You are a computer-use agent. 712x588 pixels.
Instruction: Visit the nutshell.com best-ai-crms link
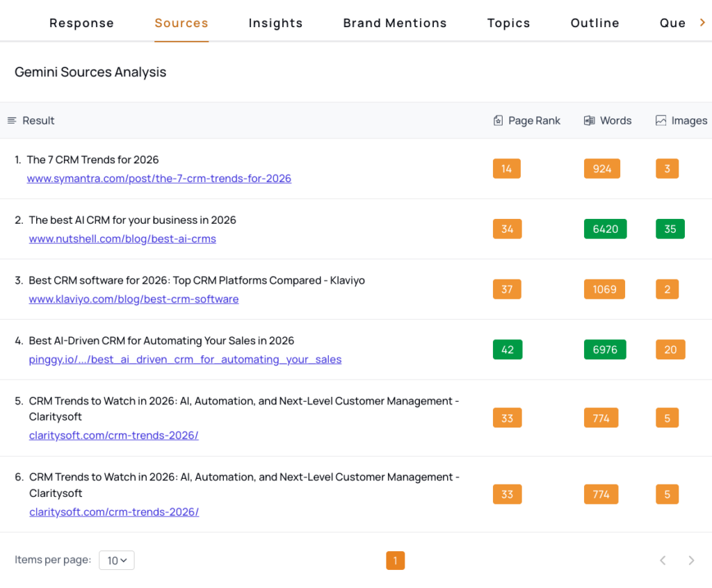point(122,239)
